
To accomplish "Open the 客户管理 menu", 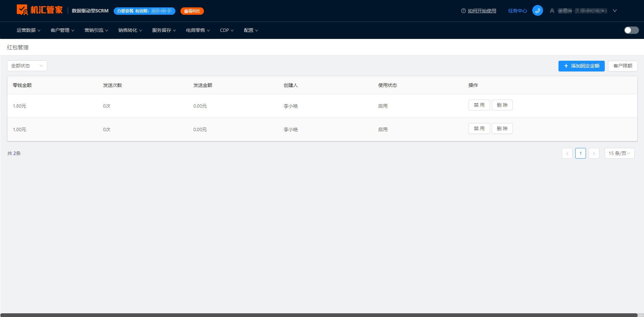I will click(x=62, y=30).
